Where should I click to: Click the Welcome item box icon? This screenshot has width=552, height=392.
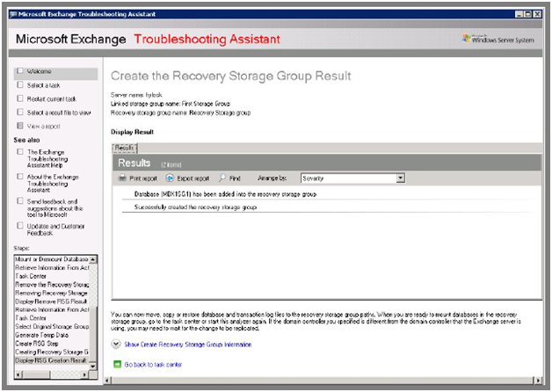point(20,71)
